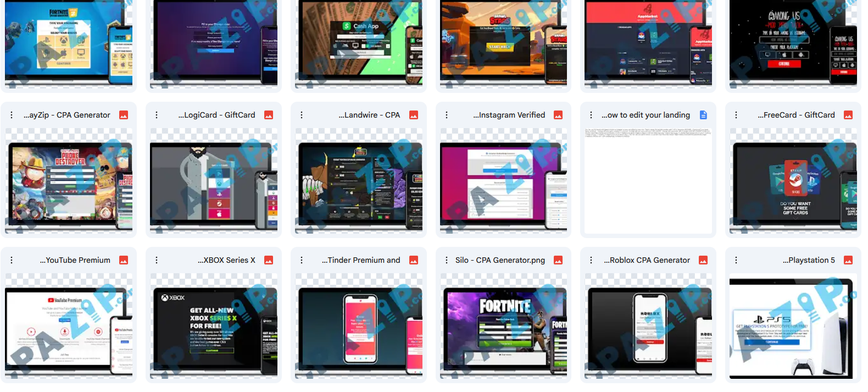Open more options for YouTube Premium file
Viewport: 868px width, 392px height.
click(x=12, y=260)
